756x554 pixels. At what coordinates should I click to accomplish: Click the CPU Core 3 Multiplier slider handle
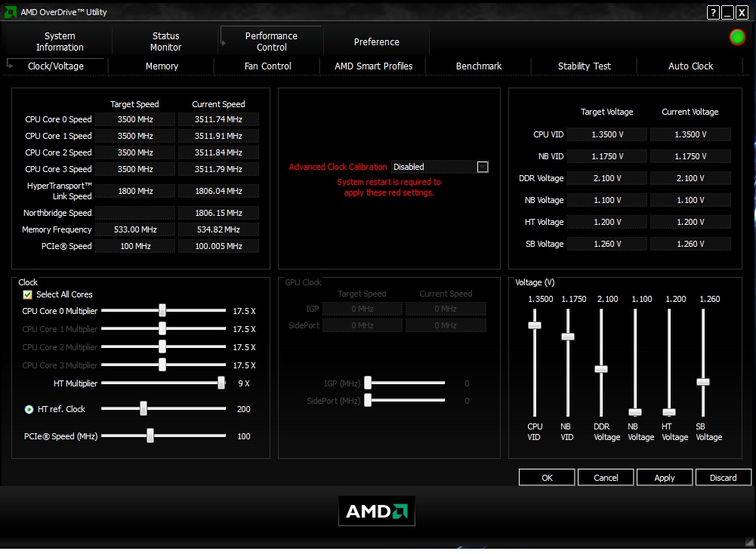[x=162, y=365]
